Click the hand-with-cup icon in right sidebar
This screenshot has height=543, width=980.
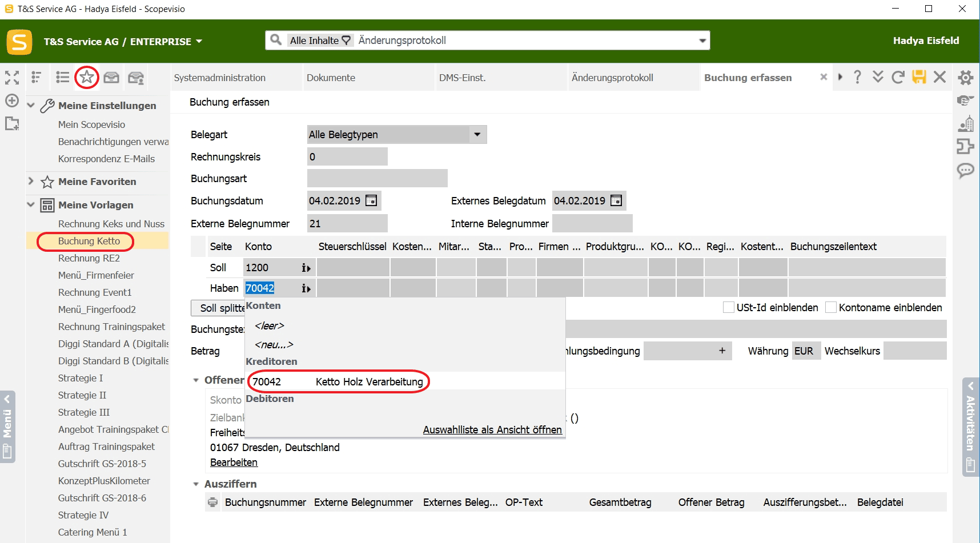pyautogui.click(x=966, y=100)
